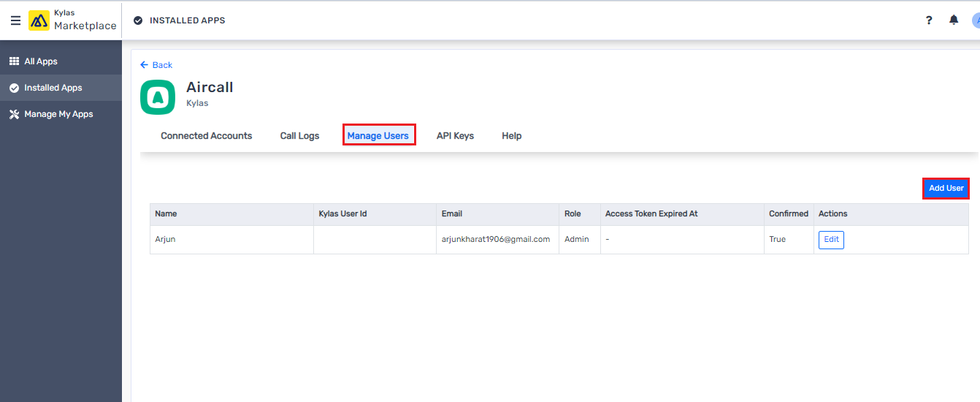Click the Manage My Apps tools icon

[x=14, y=114]
